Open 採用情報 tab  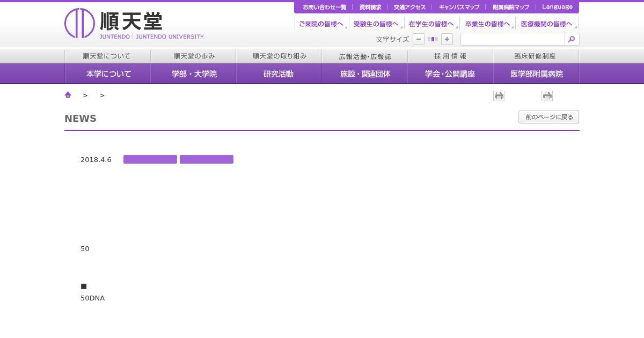(450, 56)
